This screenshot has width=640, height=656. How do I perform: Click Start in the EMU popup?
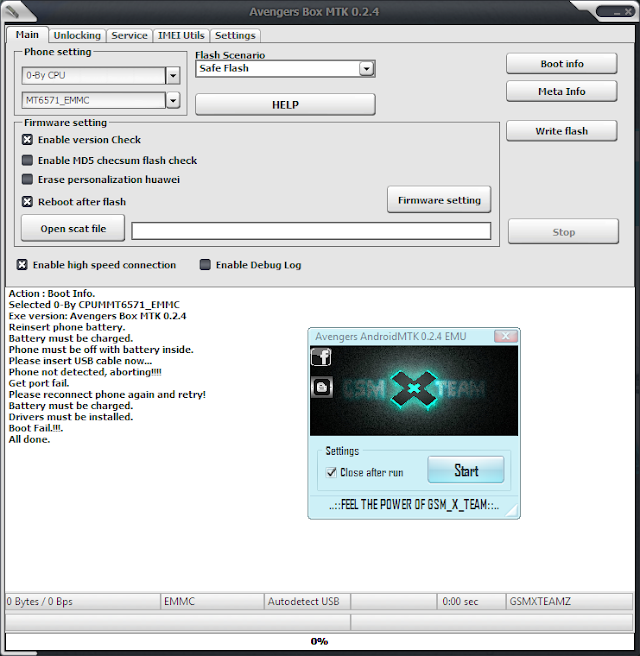tap(466, 470)
